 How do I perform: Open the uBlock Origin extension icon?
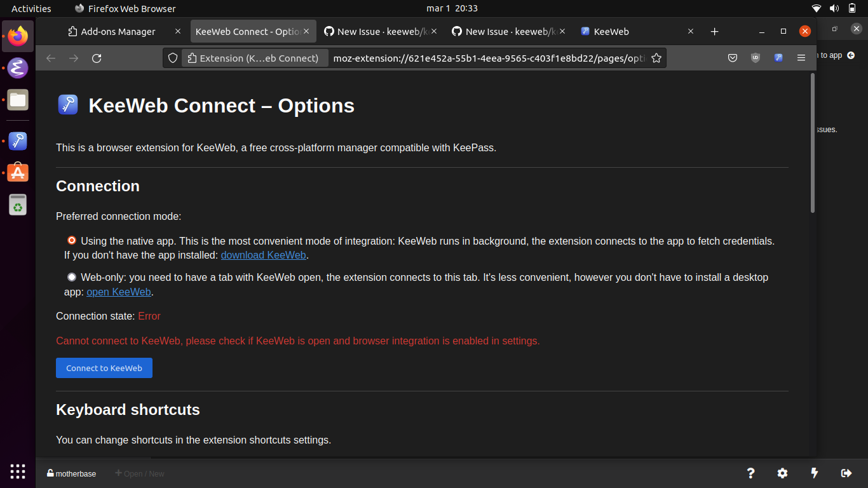click(x=755, y=57)
